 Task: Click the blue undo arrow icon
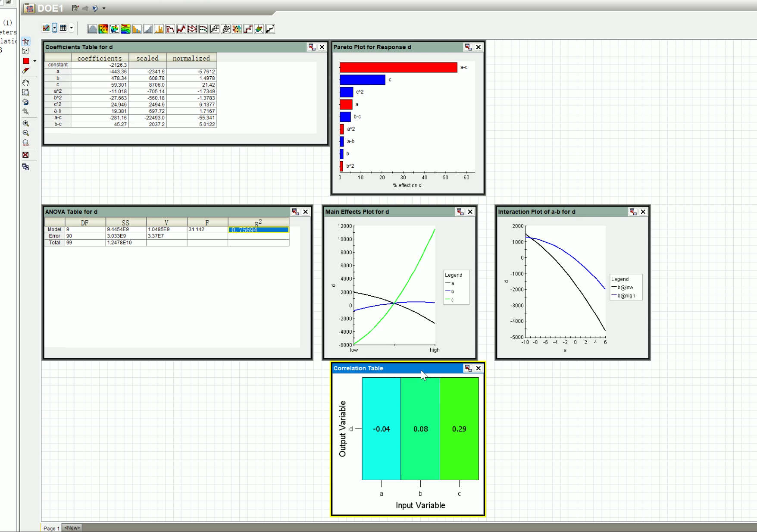(x=26, y=102)
